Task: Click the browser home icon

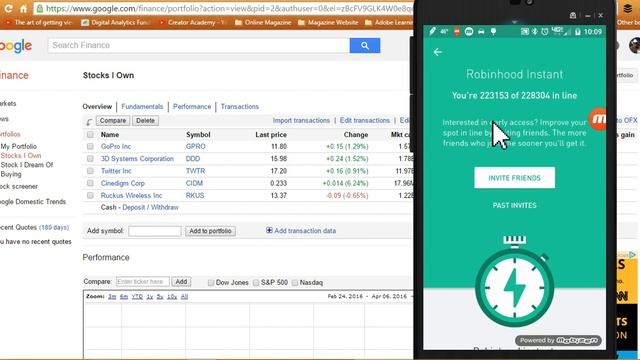Action: [23, 9]
